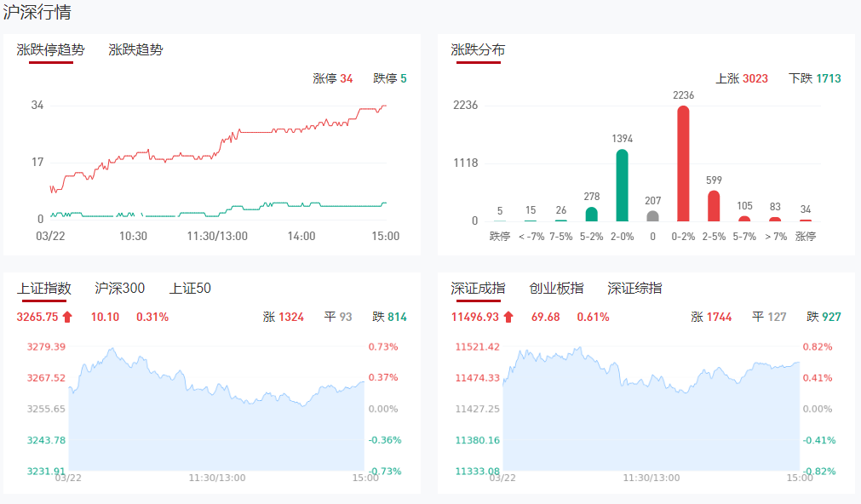This screenshot has height=504, width=861.
Task: Click the 涨跌分布 panel title
Action: [x=478, y=50]
